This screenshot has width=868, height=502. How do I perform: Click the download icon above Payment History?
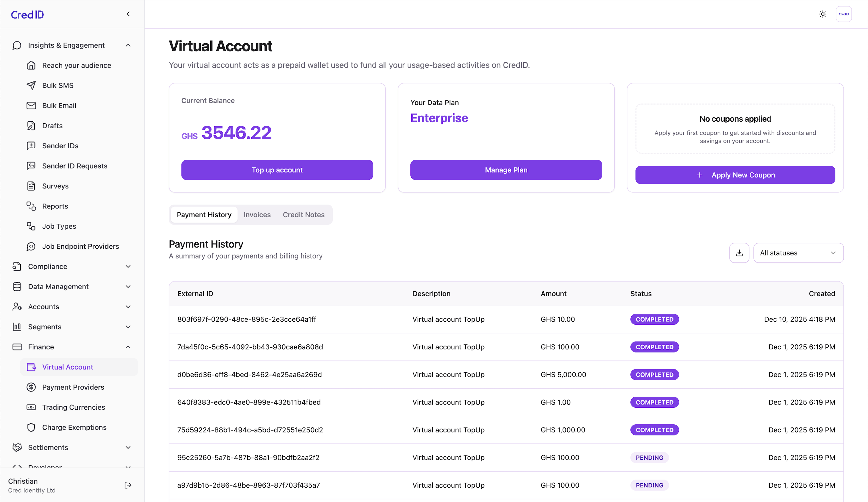(x=739, y=253)
